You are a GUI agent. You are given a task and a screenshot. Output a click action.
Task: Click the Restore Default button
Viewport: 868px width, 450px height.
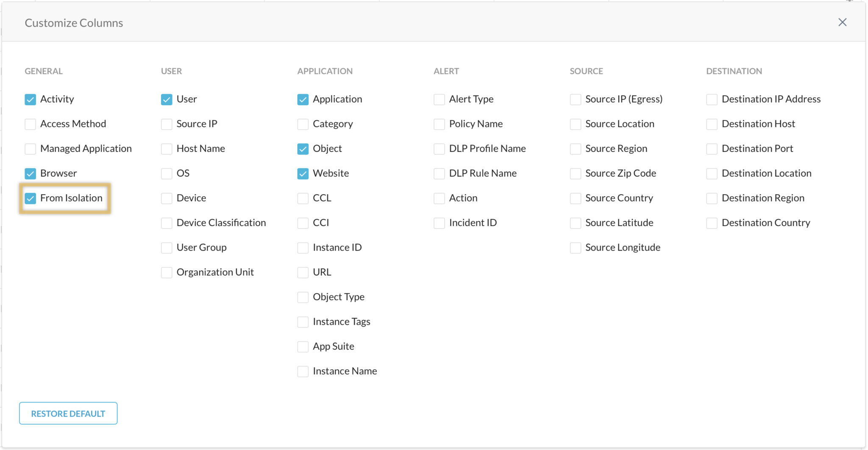(x=68, y=414)
